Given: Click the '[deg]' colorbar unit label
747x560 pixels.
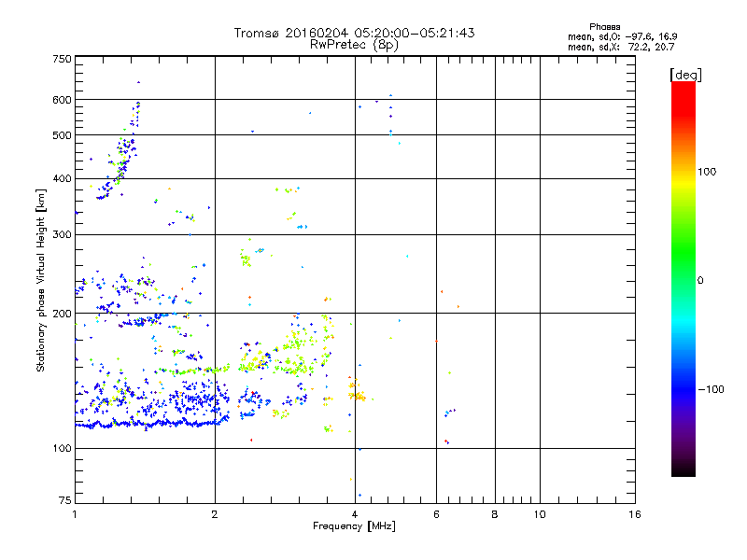Looking at the screenshot, I should click(685, 75).
